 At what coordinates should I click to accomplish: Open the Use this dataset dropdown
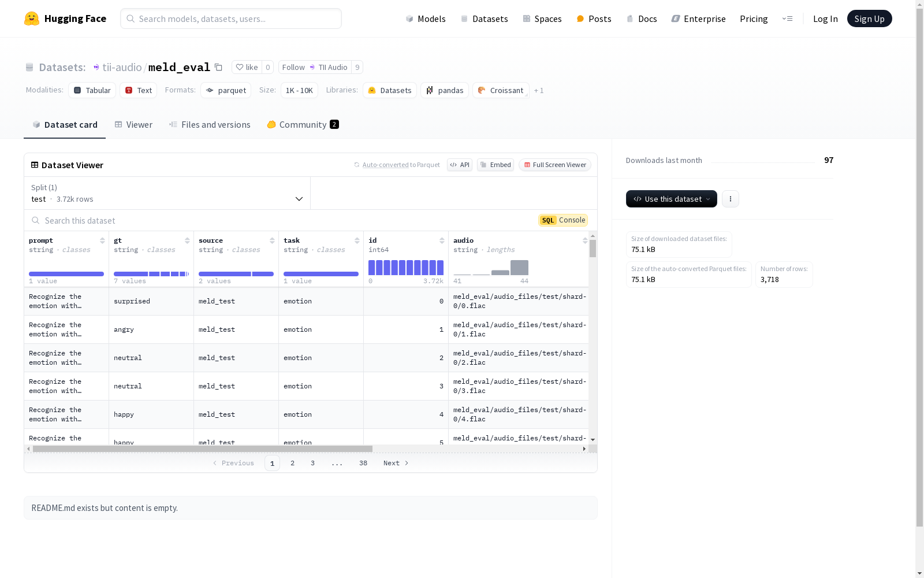click(672, 199)
